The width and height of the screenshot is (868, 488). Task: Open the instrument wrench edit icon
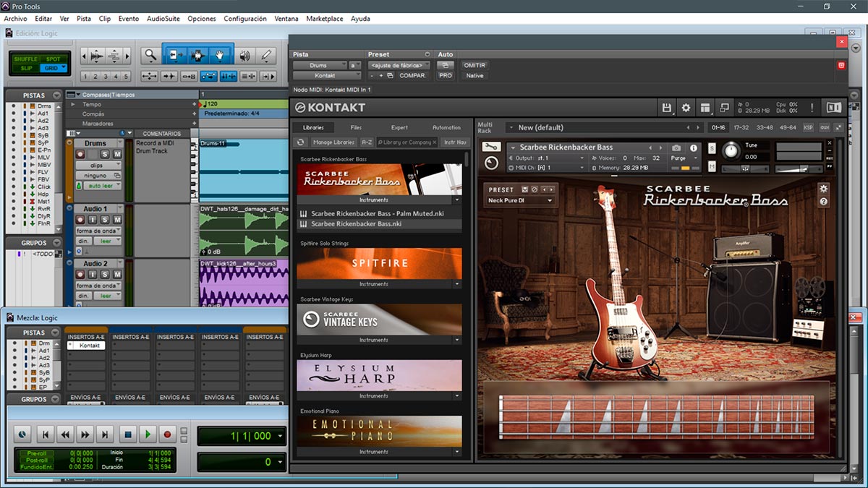click(x=491, y=147)
